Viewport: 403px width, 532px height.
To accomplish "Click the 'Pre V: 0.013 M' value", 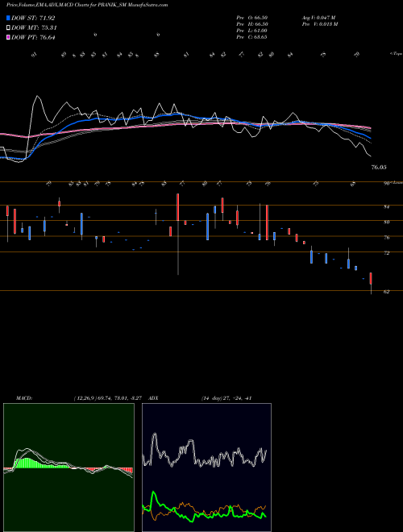I will [319, 24].
